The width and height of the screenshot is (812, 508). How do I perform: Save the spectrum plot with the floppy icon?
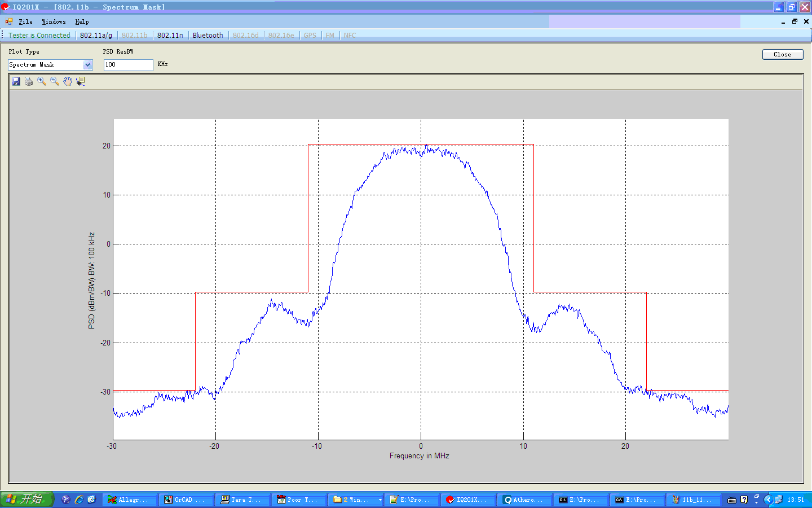pos(16,81)
